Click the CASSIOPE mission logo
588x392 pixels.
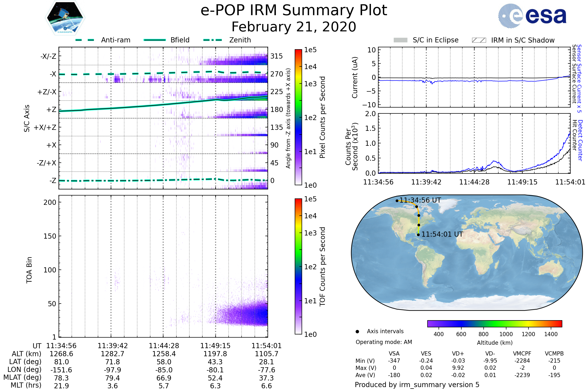[65, 18]
